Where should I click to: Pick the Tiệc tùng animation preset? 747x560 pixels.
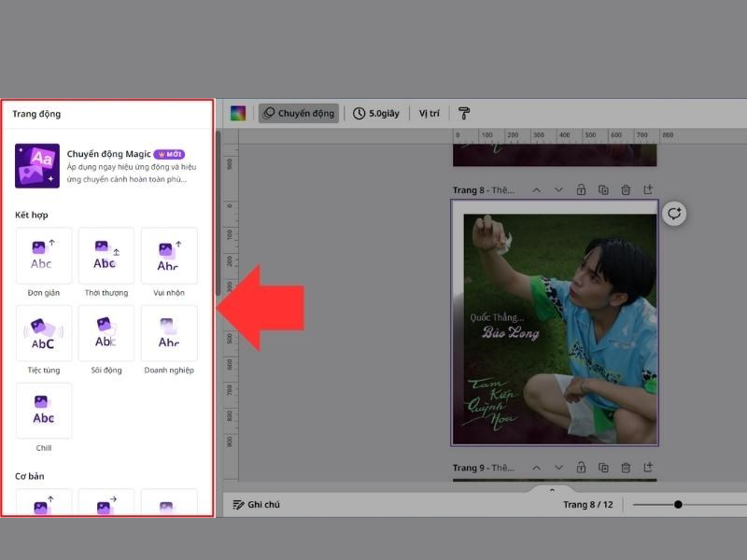pyautogui.click(x=43, y=333)
